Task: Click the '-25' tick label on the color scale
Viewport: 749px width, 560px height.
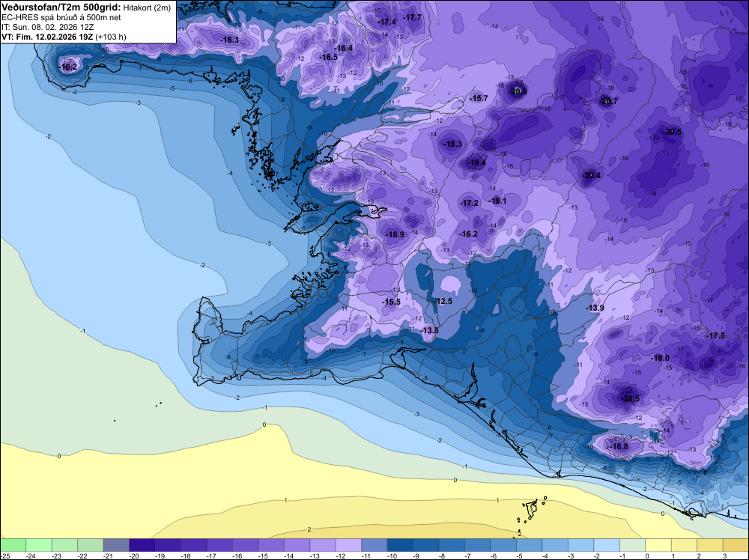Action: point(4,556)
